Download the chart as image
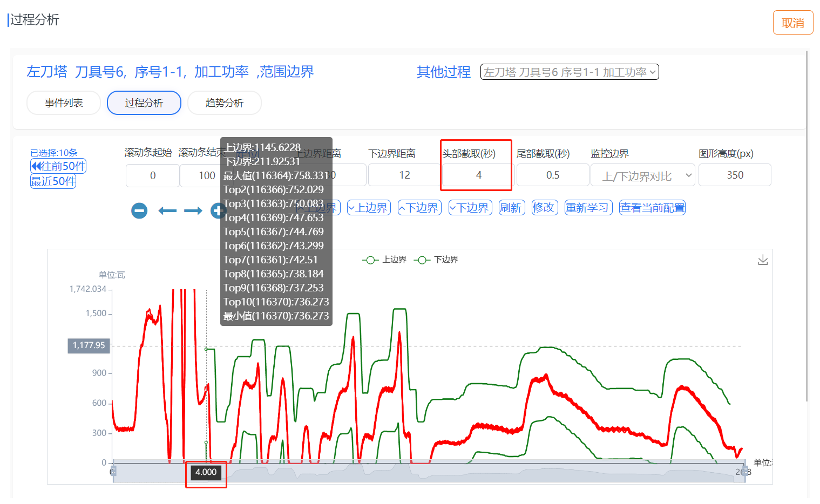The height and width of the screenshot is (504, 820). pyautogui.click(x=763, y=260)
